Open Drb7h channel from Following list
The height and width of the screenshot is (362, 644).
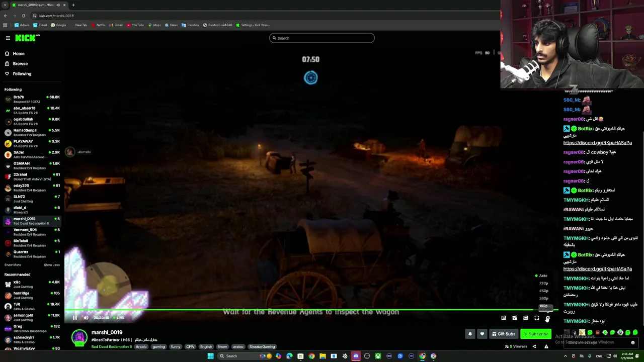click(32, 99)
